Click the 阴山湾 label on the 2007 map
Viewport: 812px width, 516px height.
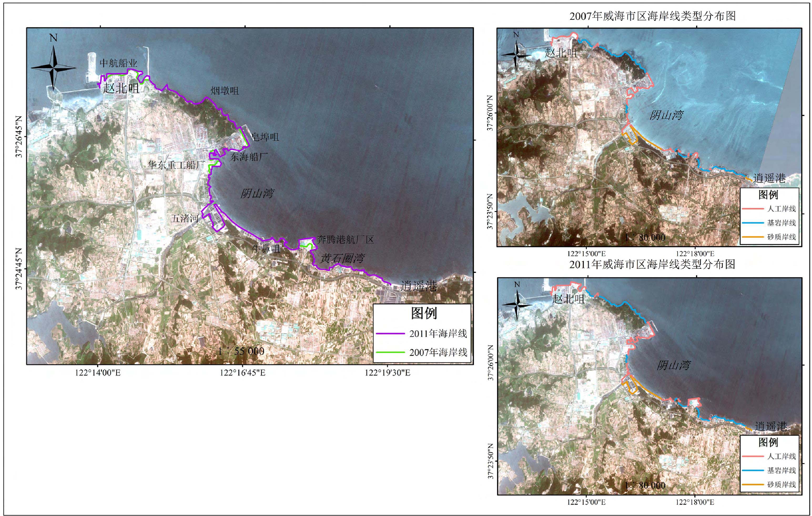tap(667, 115)
